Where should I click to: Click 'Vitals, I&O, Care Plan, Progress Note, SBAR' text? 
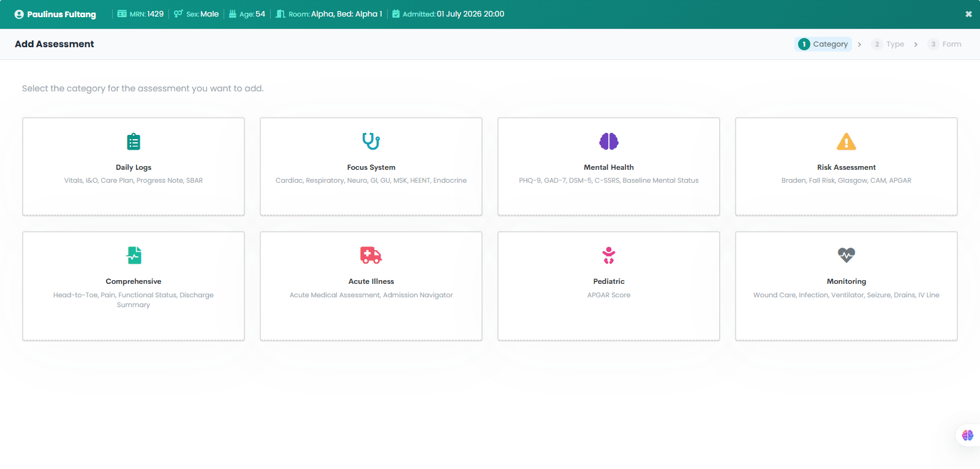point(134,180)
